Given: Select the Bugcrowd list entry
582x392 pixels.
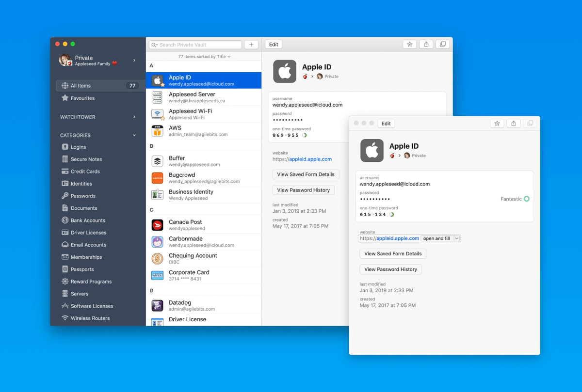Looking at the screenshot, I should pyautogui.click(x=204, y=178).
